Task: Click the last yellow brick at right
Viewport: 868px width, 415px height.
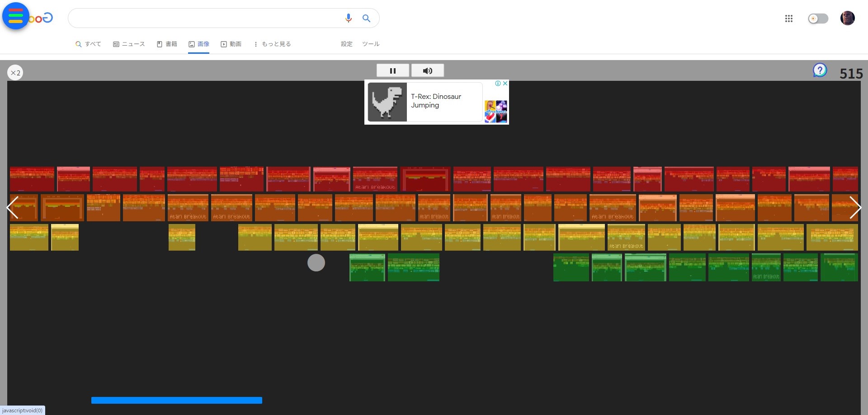Action: [832, 237]
